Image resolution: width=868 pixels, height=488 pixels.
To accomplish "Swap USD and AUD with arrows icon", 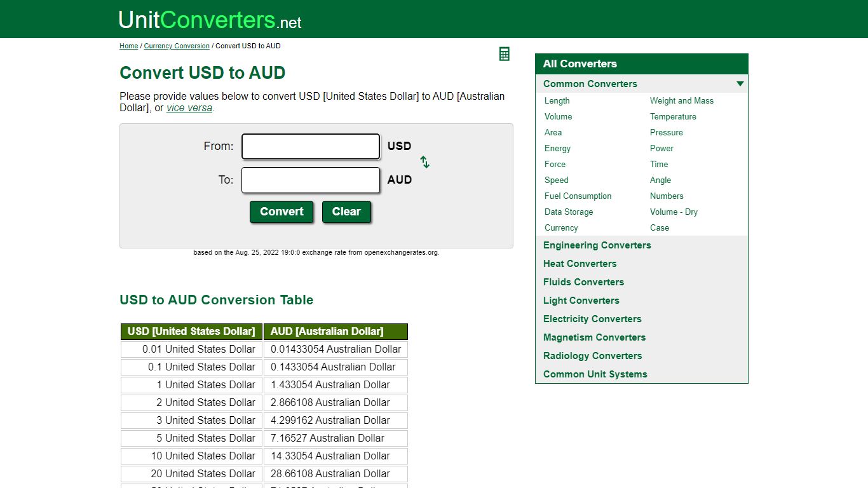I will click(425, 162).
